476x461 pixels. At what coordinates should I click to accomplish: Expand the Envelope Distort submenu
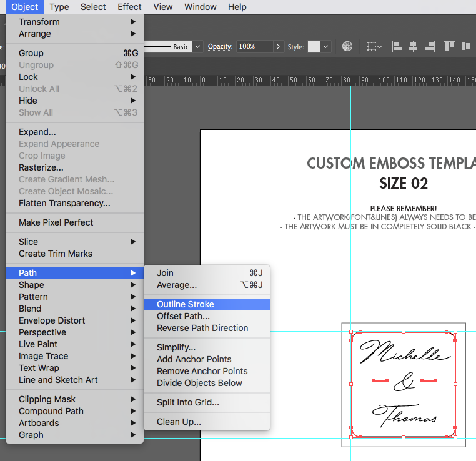52,320
